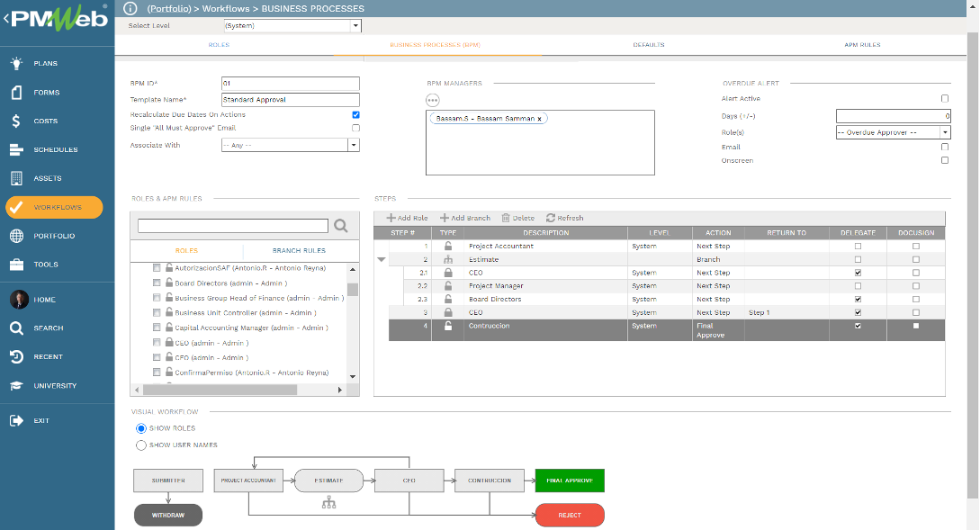Select the Roles sub-tab in list

click(186, 251)
